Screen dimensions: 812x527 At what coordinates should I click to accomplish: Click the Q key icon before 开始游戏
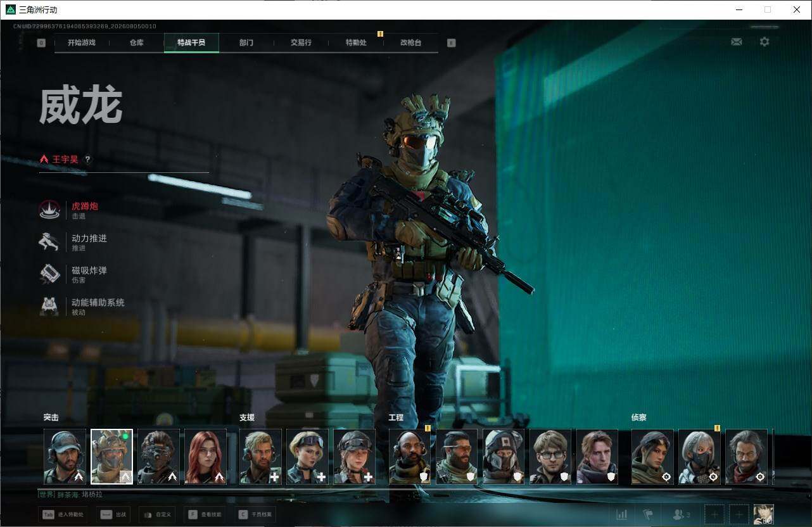[41, 43]
